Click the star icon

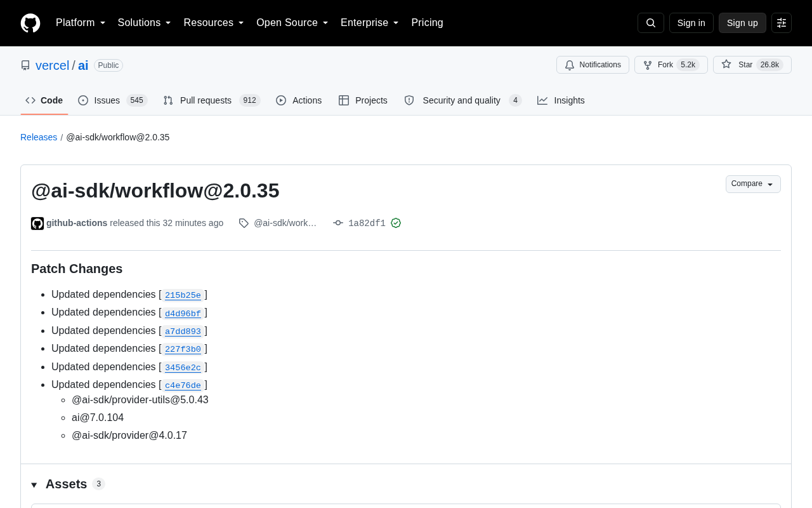726,64
